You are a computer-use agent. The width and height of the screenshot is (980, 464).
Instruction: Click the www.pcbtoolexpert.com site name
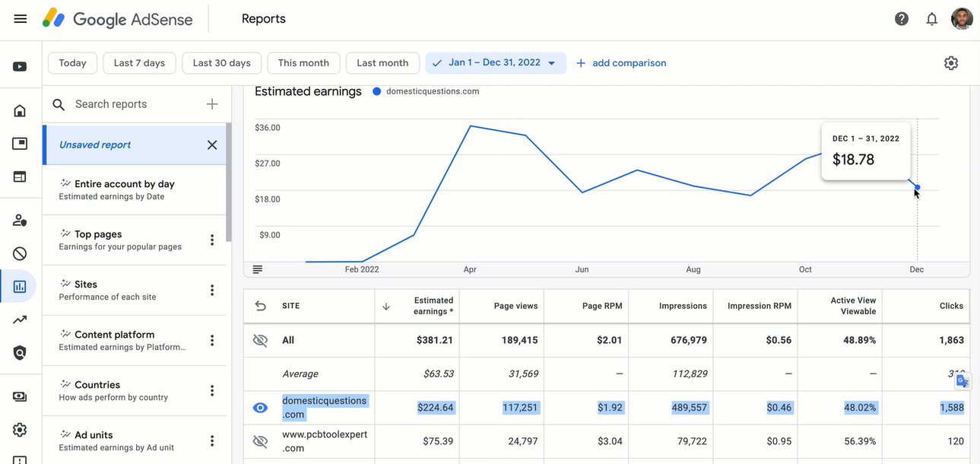click(325, 441)
